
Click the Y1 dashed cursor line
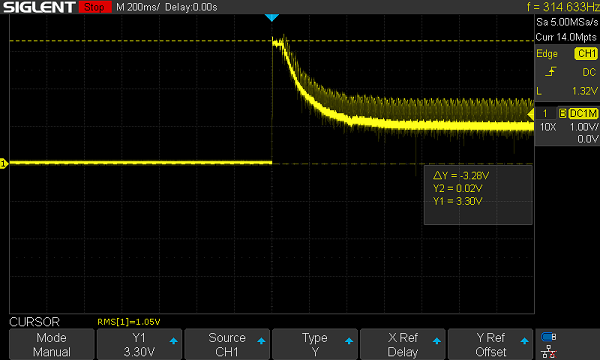(138, 40)
